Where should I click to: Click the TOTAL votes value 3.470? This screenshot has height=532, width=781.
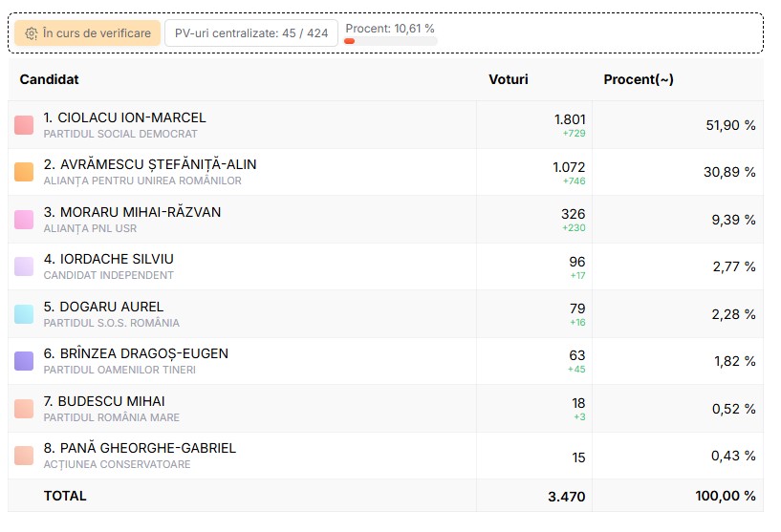point(566,497)
